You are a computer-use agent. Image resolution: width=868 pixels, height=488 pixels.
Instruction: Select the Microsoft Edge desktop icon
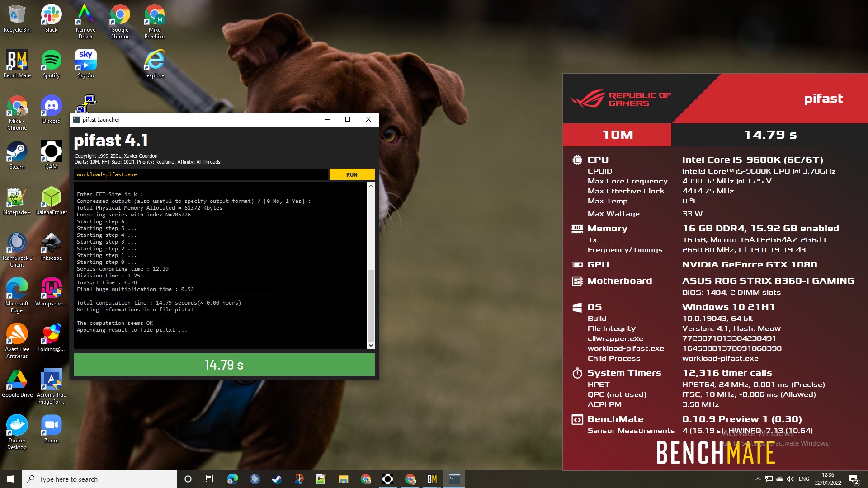coord(17,296)
